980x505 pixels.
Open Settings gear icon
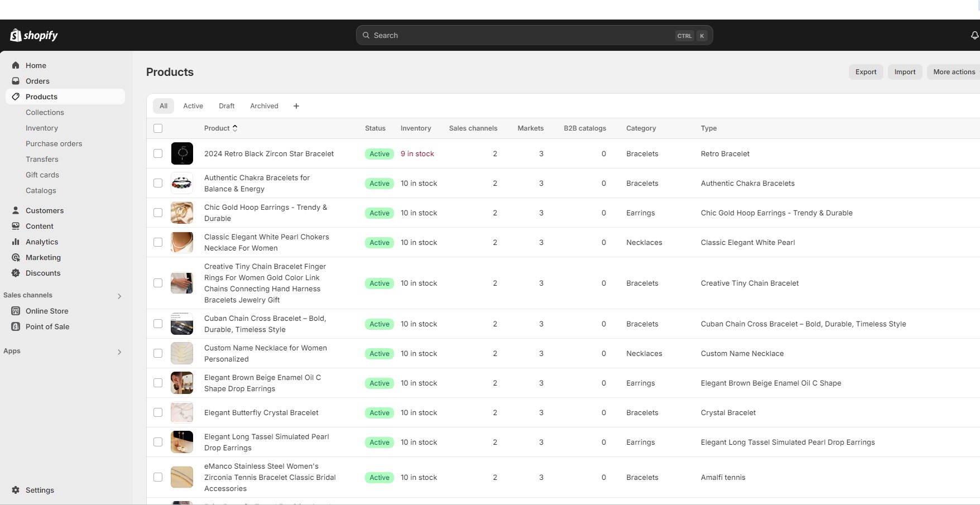coord(16,490)
